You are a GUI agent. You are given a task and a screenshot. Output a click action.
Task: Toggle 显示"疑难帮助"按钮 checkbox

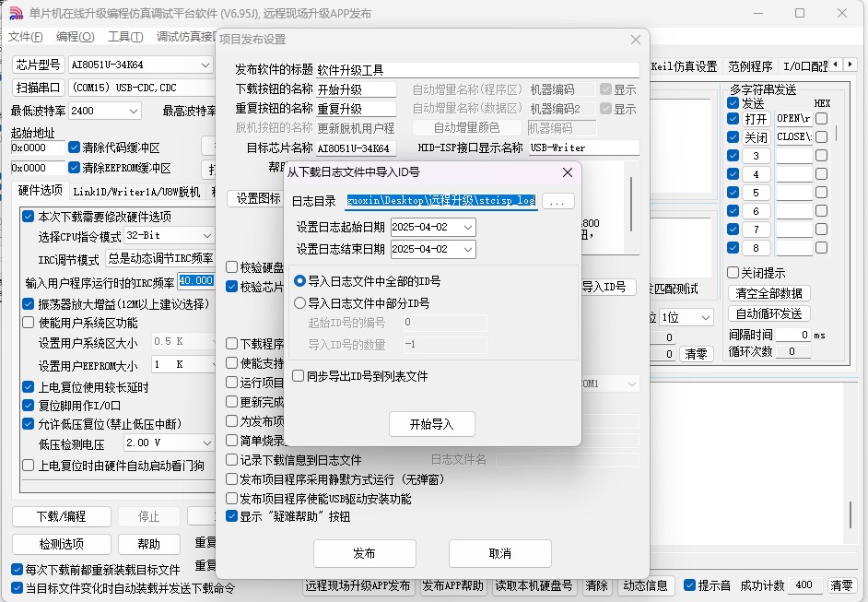pos(232,516)
